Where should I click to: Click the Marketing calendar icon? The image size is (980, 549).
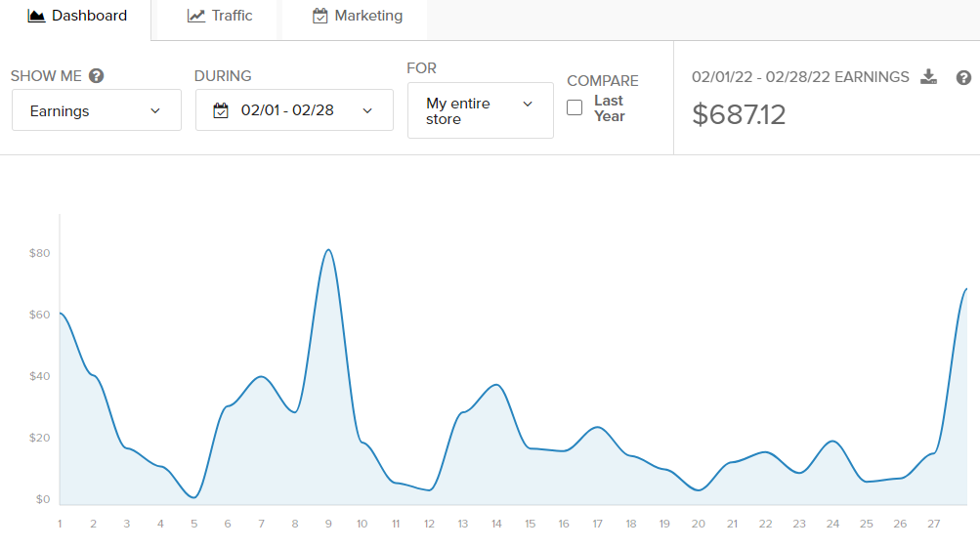click(x=320, y=16)
